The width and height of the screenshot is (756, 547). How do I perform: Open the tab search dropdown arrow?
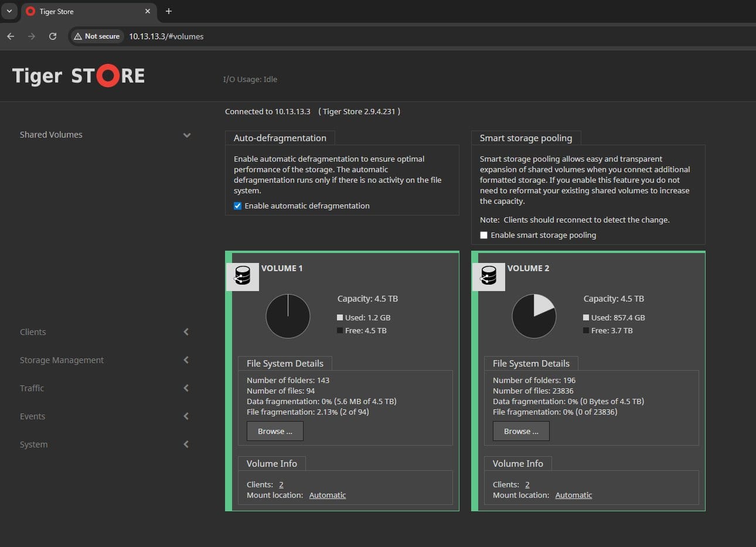click(9, 11)
